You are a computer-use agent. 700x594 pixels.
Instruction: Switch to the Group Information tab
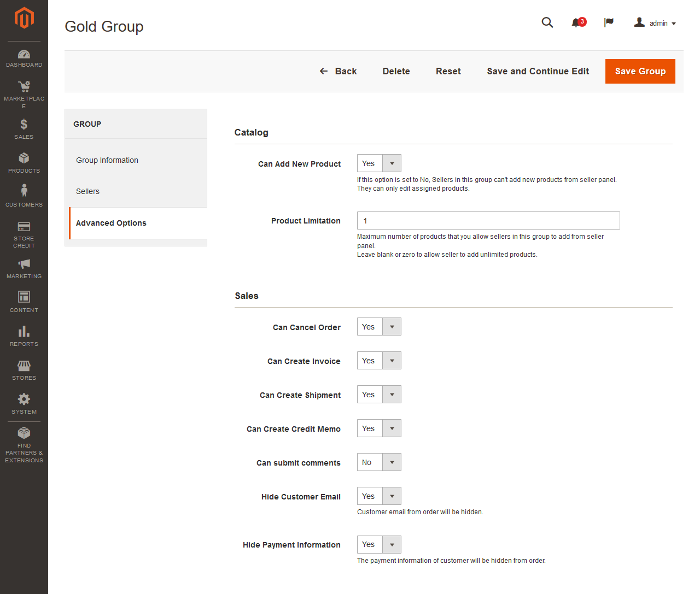[x=107, y=160]
